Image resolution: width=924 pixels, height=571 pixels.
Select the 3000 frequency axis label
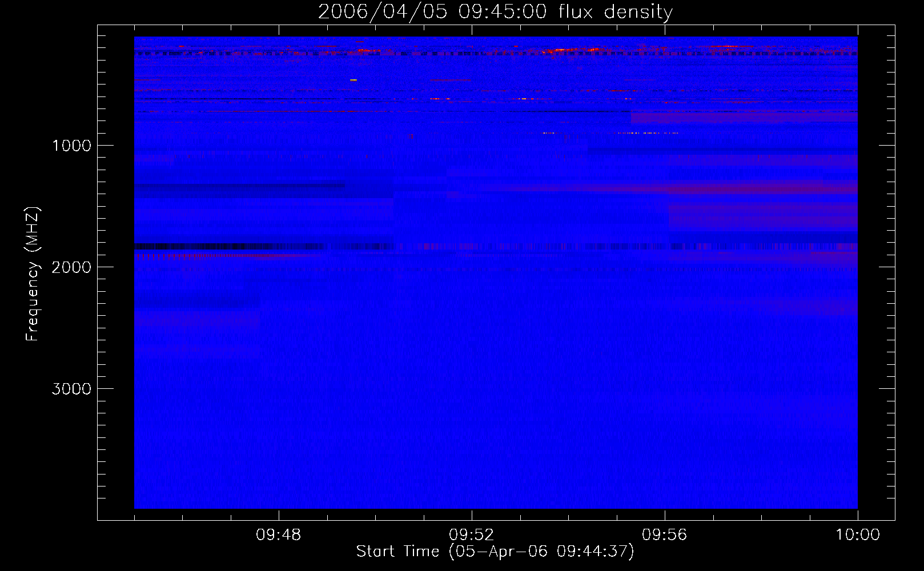pos(71,389)
